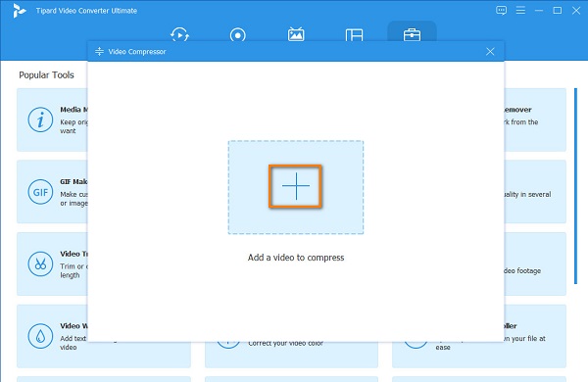This screenshot has width=588, height=382.
Task: Maximize the Tipard window
Action: click(x=558, y=11)
